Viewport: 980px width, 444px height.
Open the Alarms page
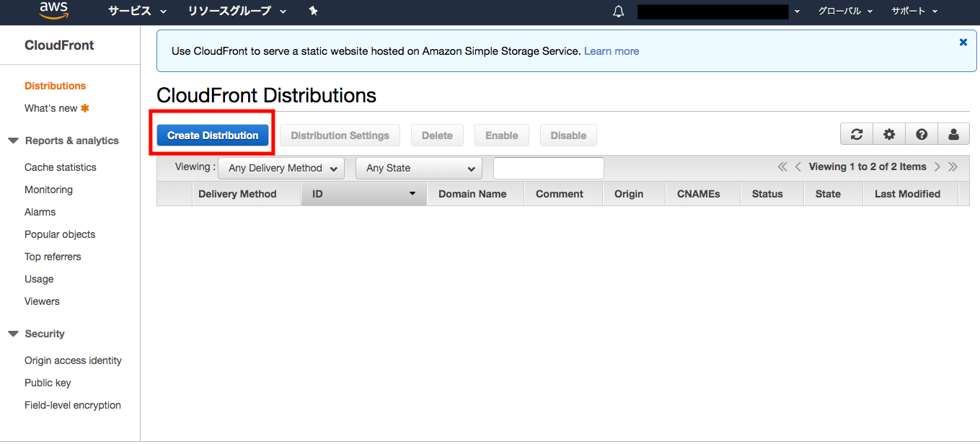click(40, 212)
